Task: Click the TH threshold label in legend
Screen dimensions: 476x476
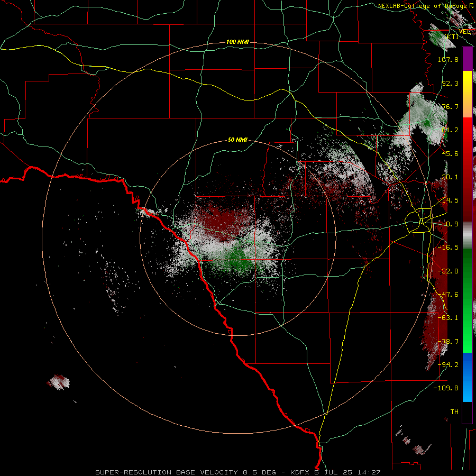Action: coord(454,412)
